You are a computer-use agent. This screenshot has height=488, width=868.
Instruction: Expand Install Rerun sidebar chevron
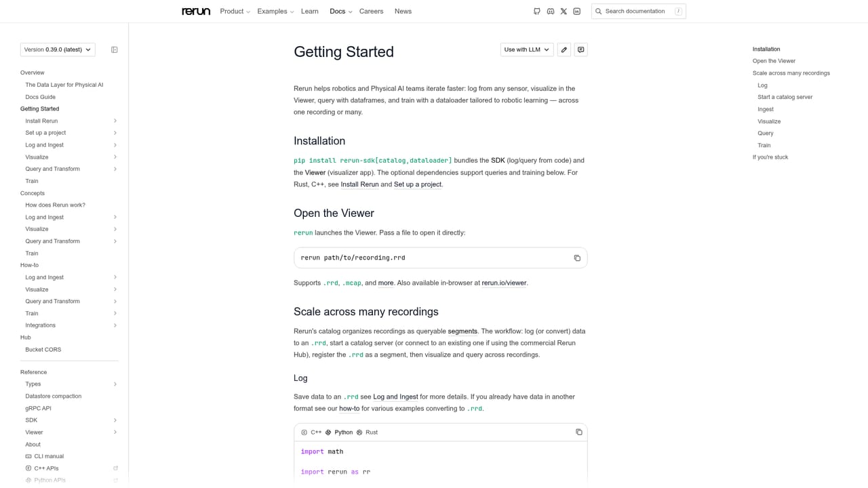(115, 121)
